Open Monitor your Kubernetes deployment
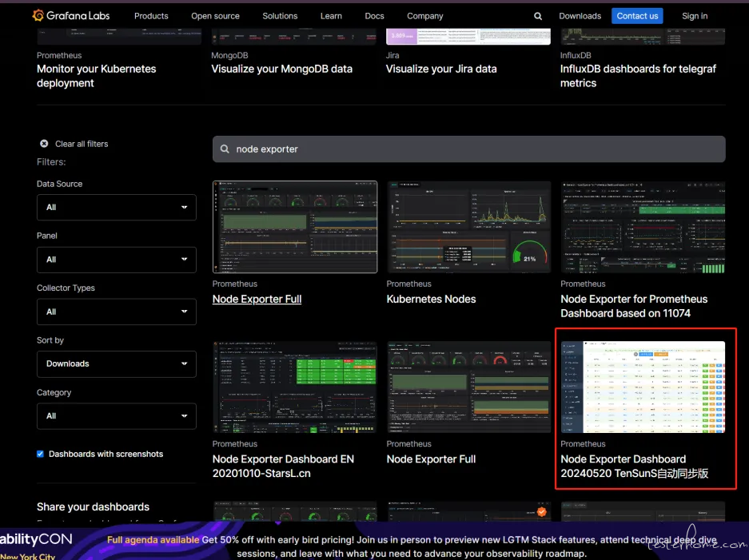The image size is (749, 560). click(97, 76)
